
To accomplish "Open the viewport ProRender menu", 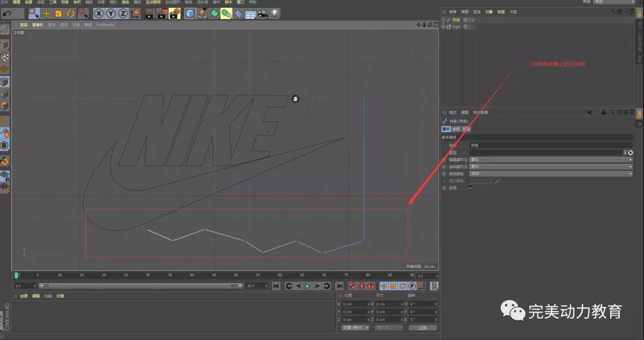I will 106,25.
